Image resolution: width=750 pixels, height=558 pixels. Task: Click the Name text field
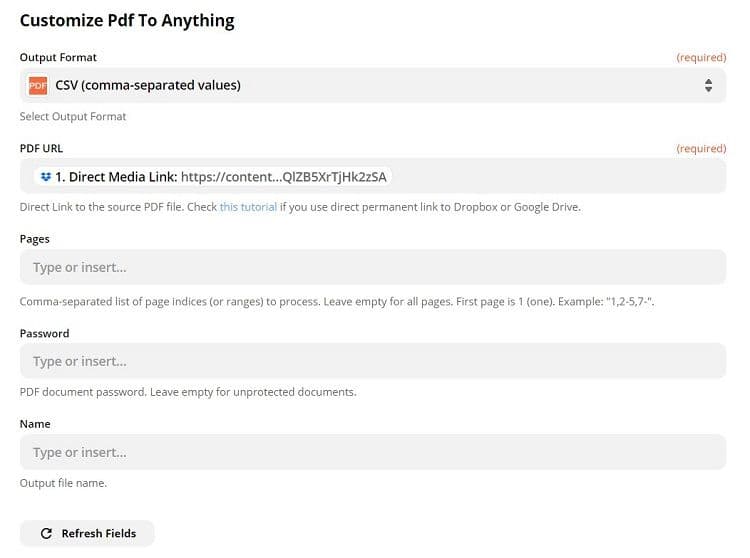(372, 452)
